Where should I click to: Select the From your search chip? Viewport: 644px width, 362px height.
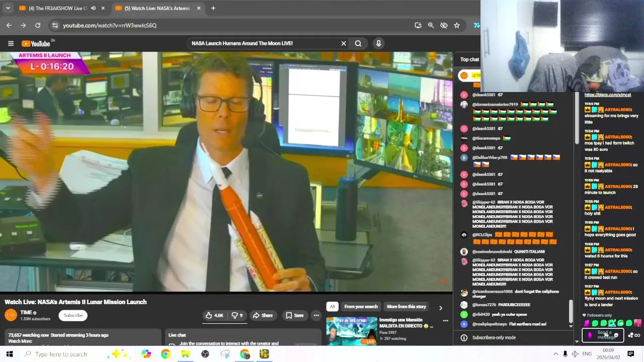tap(361, 307)
